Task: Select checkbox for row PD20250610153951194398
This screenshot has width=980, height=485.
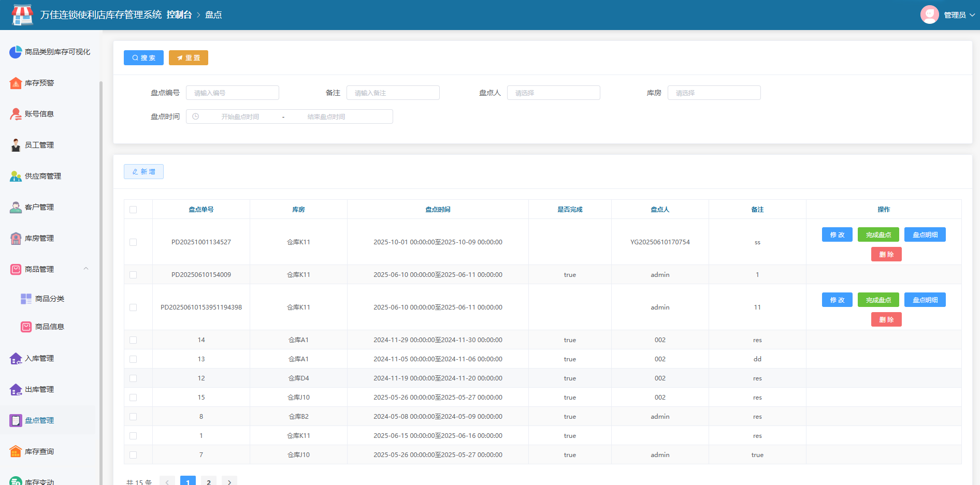Action: coord(133,307)
